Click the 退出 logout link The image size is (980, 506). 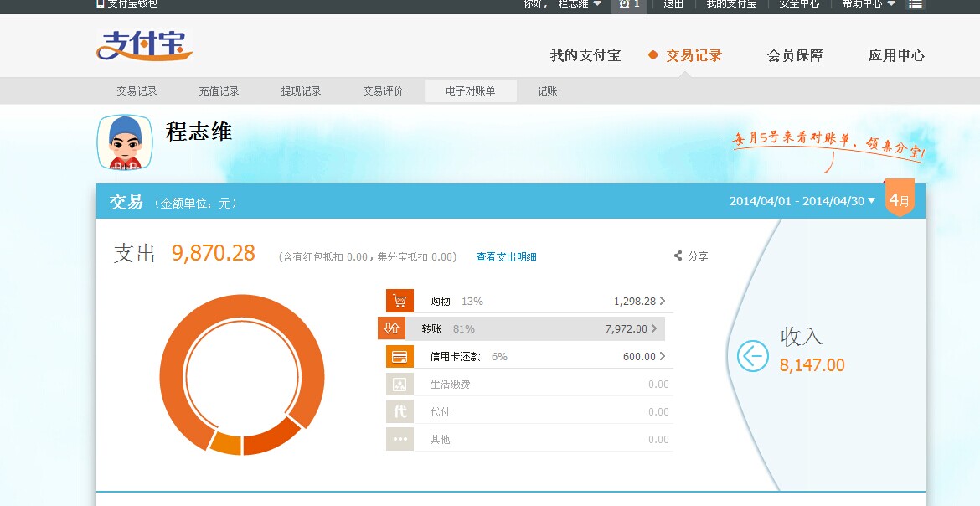coord(673,4)
